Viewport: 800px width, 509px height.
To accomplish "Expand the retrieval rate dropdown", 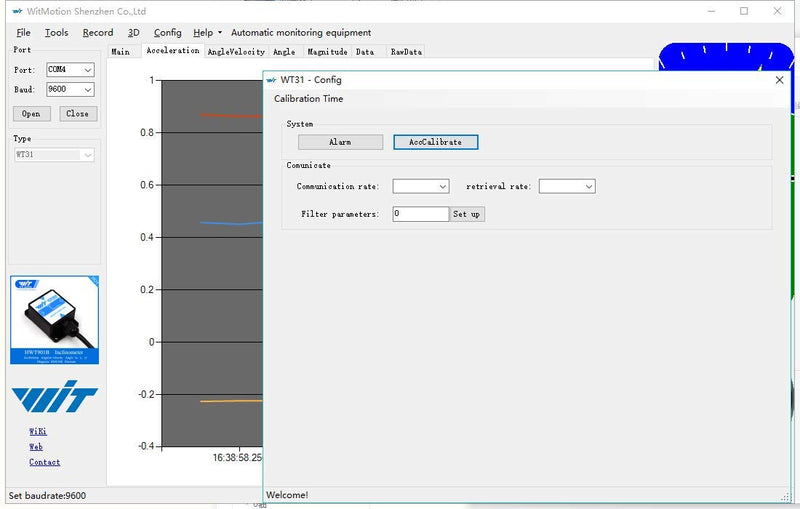I will pyautogui.click(x=589, y=187).
